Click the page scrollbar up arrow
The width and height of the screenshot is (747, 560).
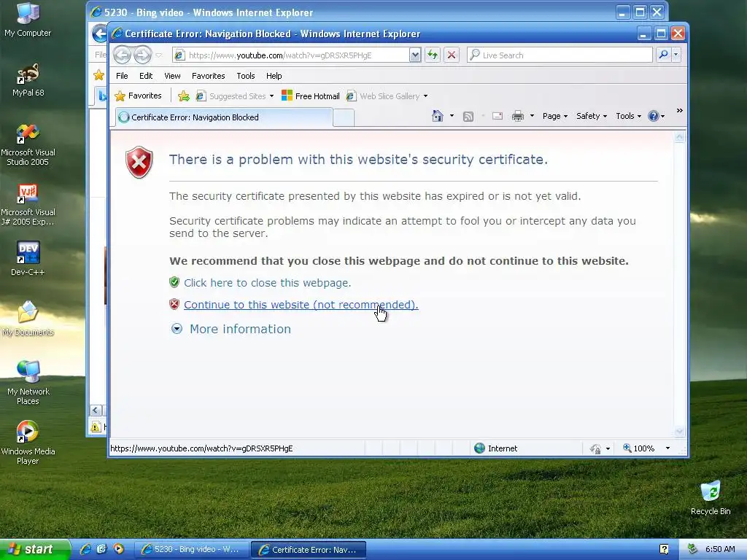679,137
